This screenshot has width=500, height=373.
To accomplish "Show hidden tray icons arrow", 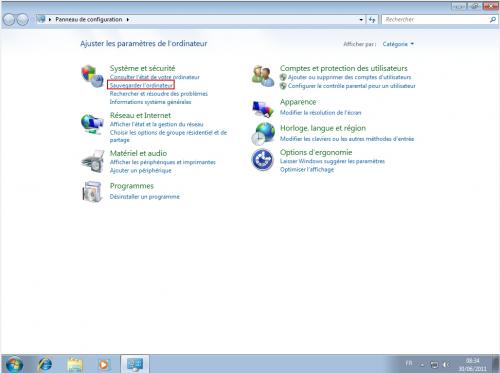I will point(422,365).
